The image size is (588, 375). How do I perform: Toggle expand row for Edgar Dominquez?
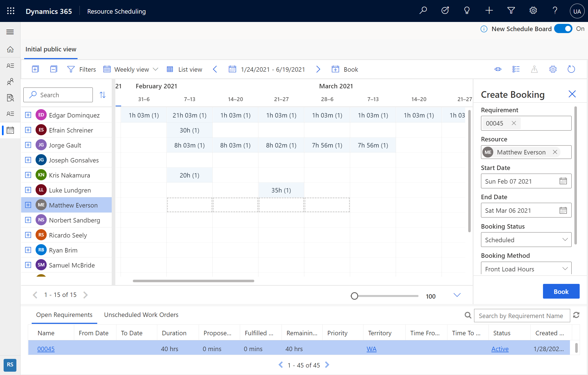pyautogui.click(x=28, y=114)
